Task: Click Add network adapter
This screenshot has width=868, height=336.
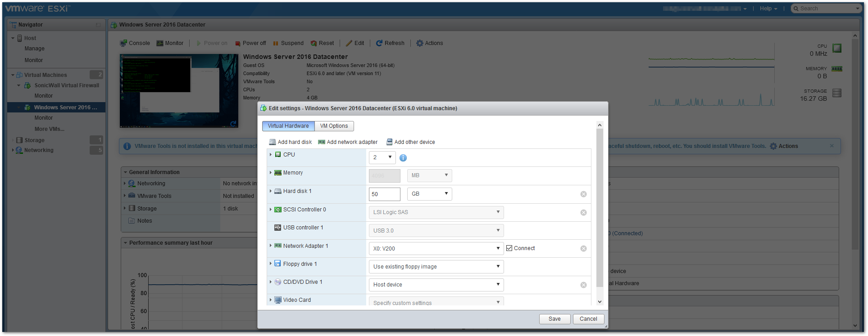Action: click(x=348, y=142)
